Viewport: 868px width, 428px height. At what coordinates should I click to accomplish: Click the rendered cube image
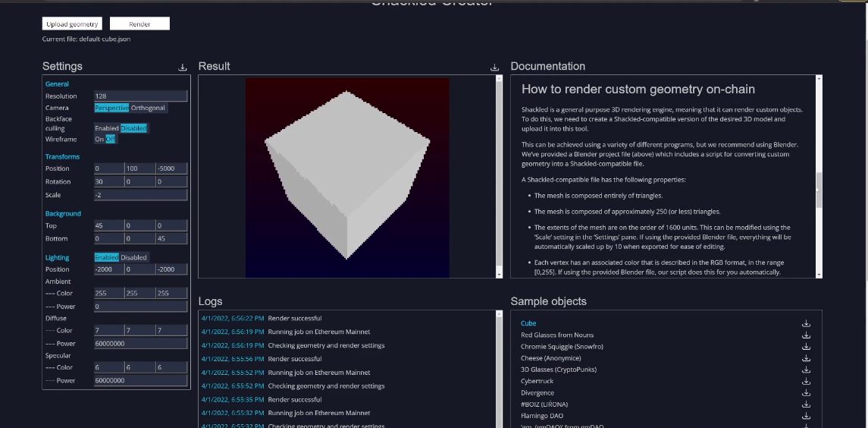coord(347,178)
